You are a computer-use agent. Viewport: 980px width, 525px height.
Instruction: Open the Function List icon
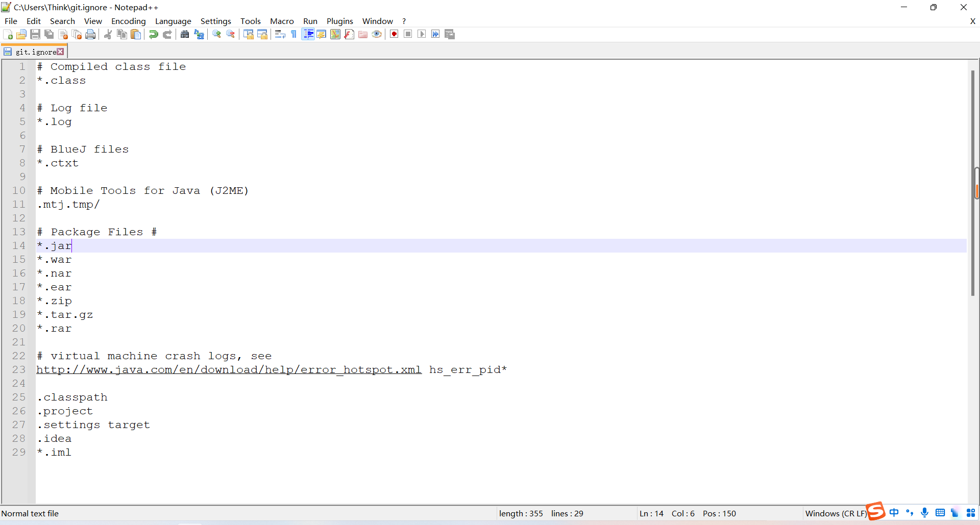pos(349,34)
